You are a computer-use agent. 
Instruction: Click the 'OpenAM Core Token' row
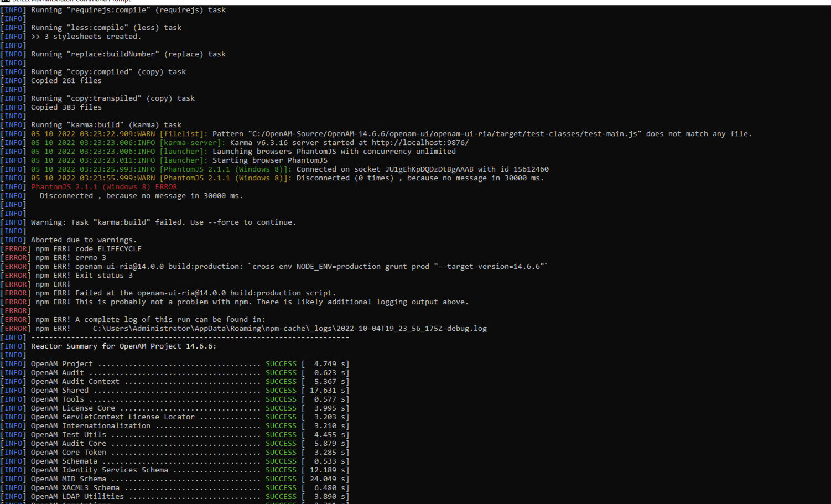[175, 453]
